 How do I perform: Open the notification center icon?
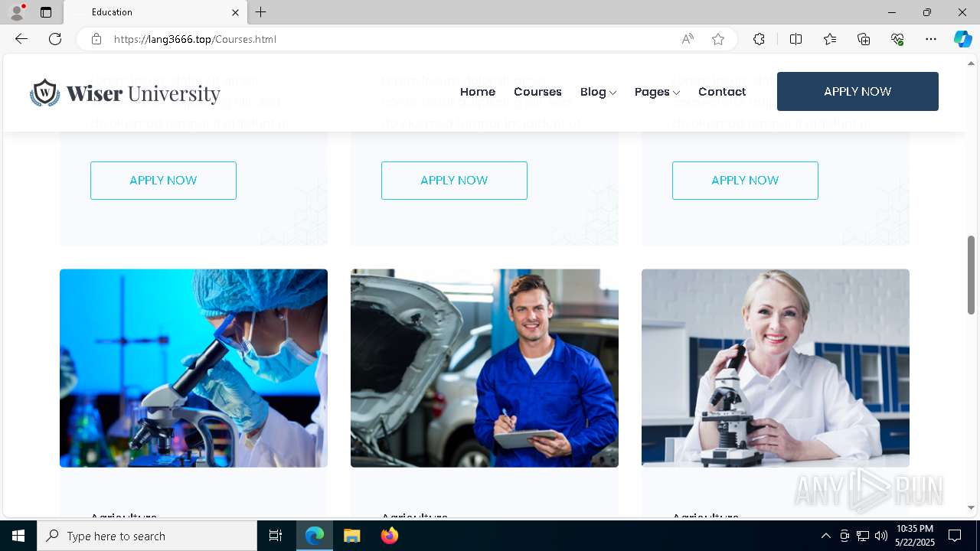955,536
